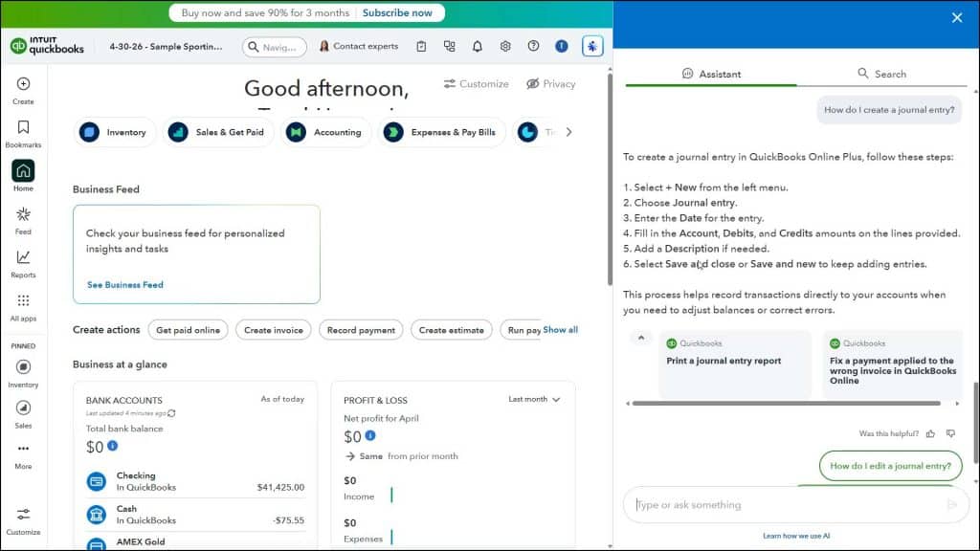Open Checking account row

195,482
